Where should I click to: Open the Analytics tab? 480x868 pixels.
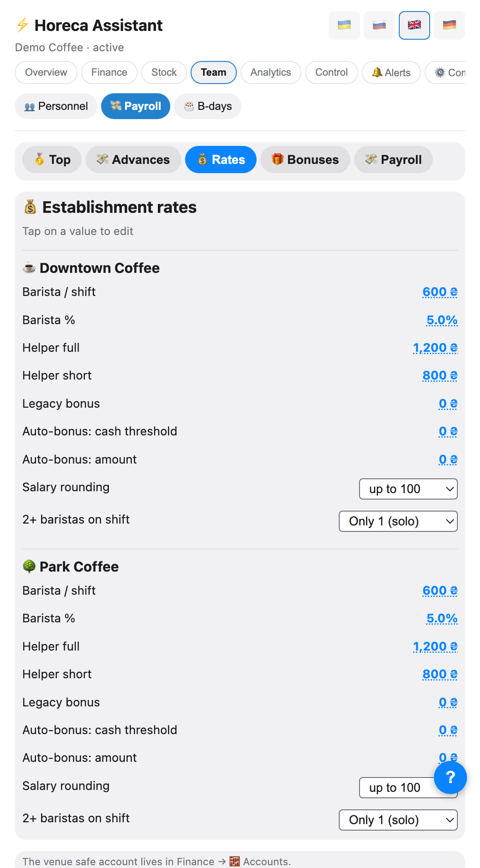[x=271, y=72]
